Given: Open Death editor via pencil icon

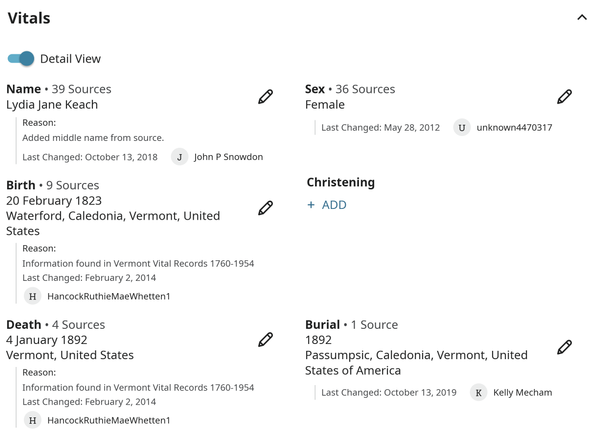Looking at the screenshot, I should click(x=266, y=340).
